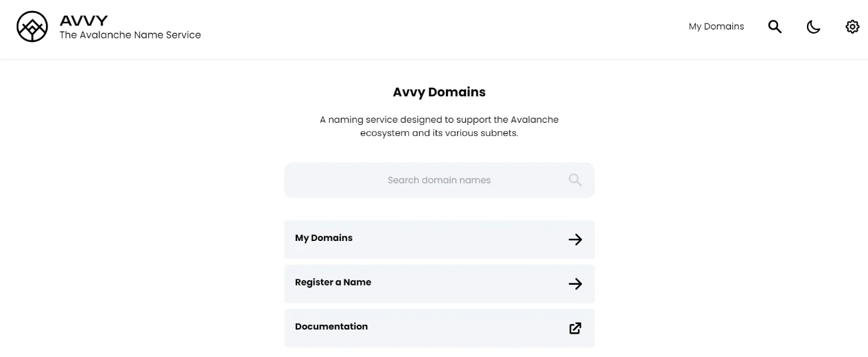Click the 'A naming service designed' description line
Viewport: 868px width, 357px height.
(x=439, y=119)
